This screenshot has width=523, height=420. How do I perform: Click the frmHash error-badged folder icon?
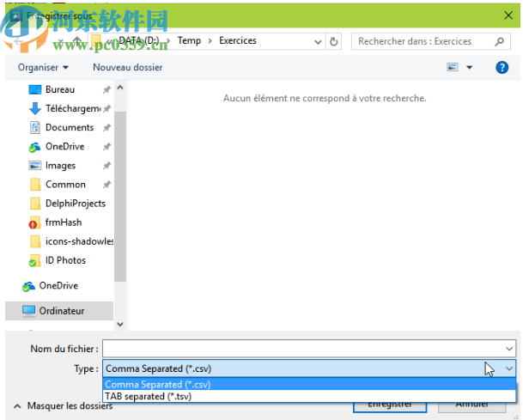point(34,222)
